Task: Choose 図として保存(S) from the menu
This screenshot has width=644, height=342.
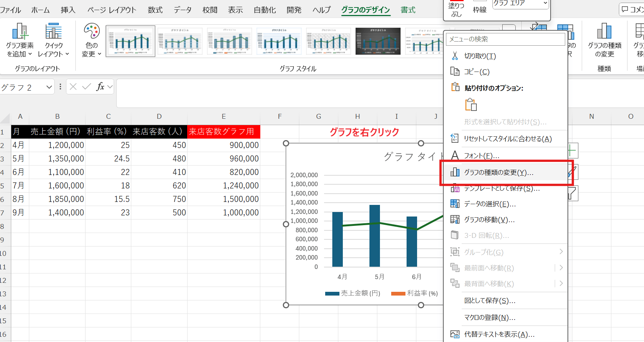Action: click(x=489, y=301)
